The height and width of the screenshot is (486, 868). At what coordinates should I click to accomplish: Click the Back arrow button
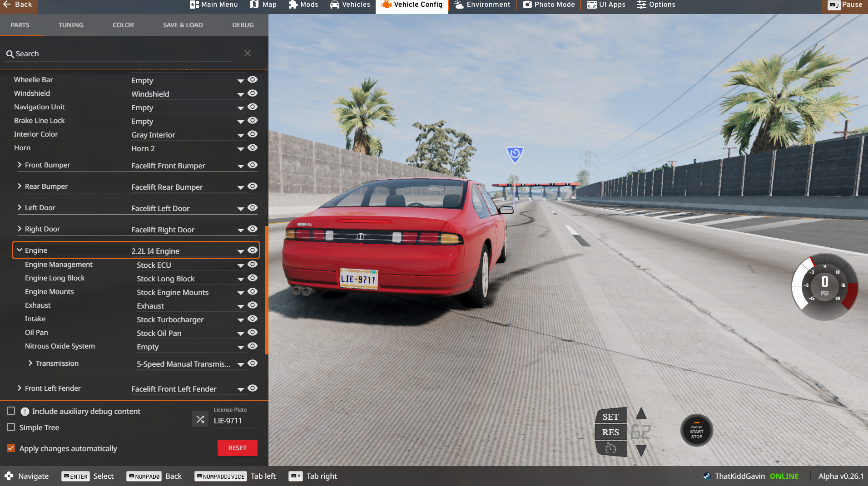tap(18, 5)
